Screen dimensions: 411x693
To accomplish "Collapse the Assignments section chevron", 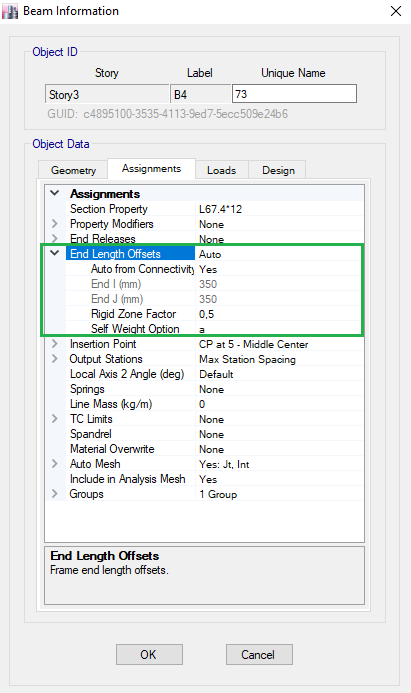I will point(55,193).
